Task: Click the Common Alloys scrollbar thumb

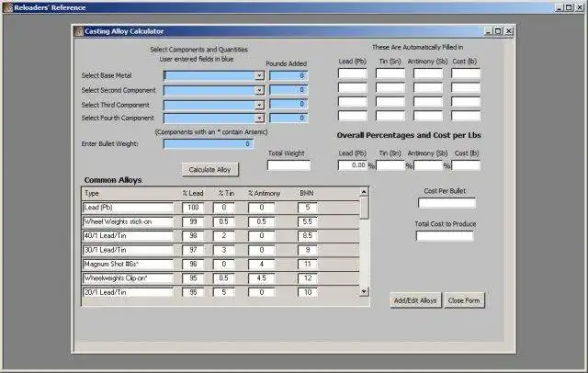Action: coord(364,208)
